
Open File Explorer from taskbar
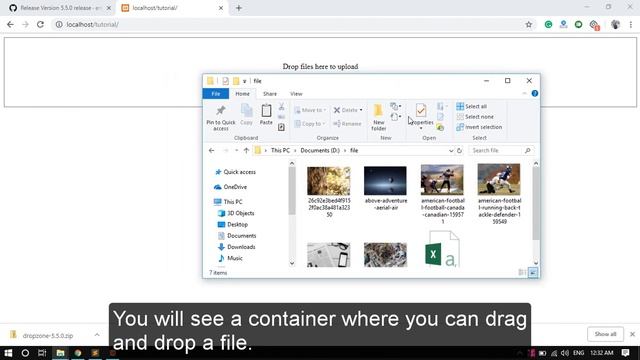pyautogui.click(x=60, y=353)
